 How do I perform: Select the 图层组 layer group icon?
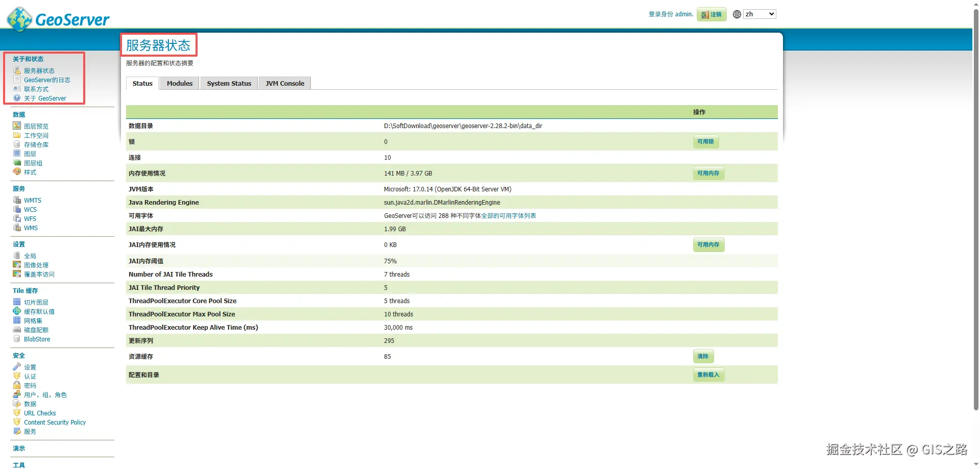(x=17, y=163)
